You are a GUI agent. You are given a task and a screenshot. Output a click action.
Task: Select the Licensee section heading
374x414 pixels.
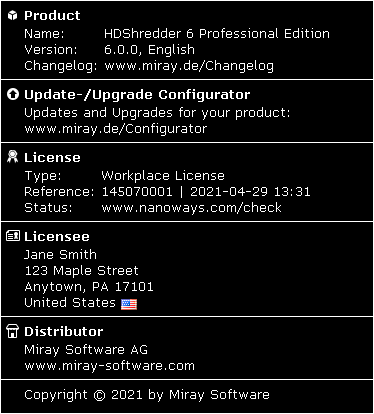click(x=57, y=236)
